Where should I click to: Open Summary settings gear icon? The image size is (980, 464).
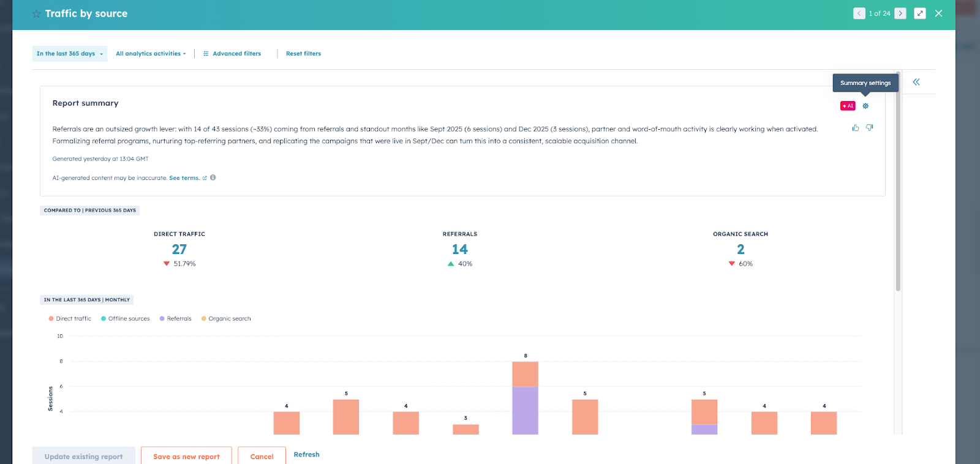click(865, 106)
